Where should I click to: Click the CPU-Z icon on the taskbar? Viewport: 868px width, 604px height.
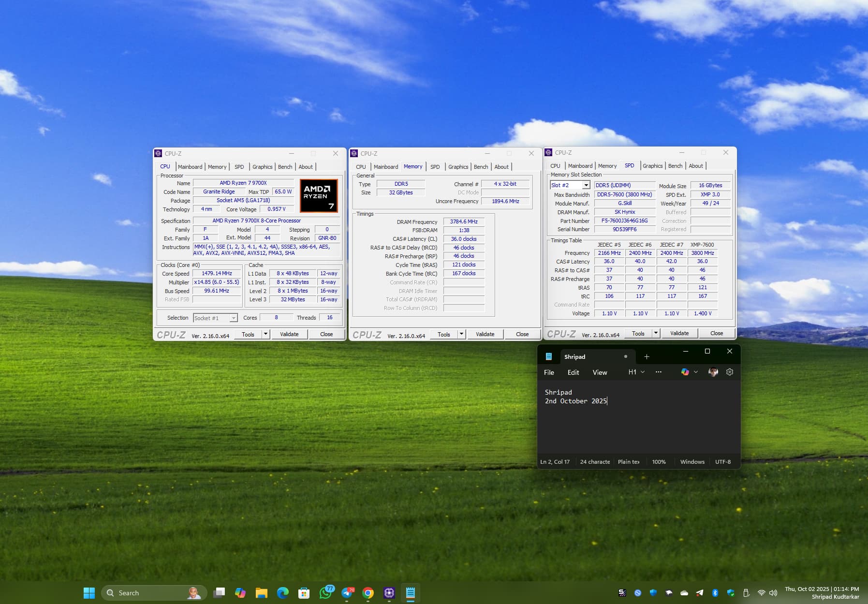pyautogui.click(x=389, y=593)
